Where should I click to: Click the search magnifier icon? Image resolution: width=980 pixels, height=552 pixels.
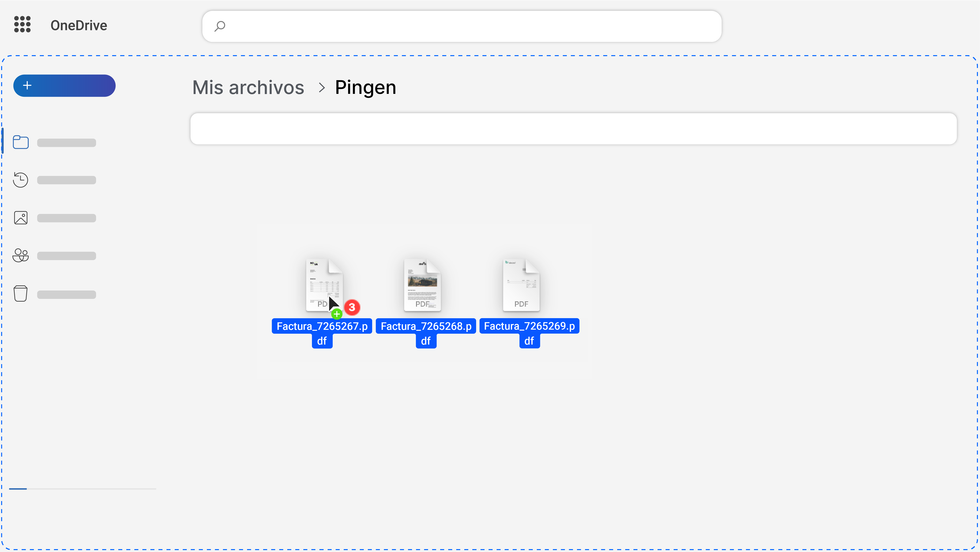click(220, 26)
